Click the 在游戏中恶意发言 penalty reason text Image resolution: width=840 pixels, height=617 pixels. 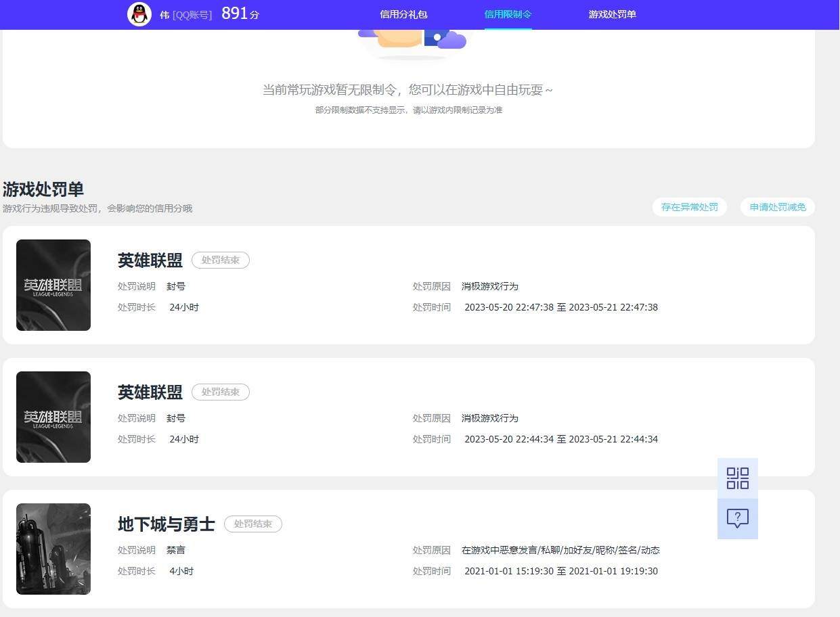click(x=560, y=550)
